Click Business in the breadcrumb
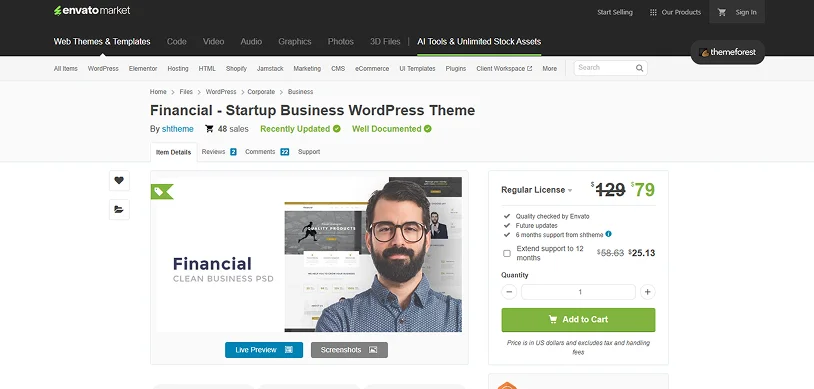 point(301,92)
